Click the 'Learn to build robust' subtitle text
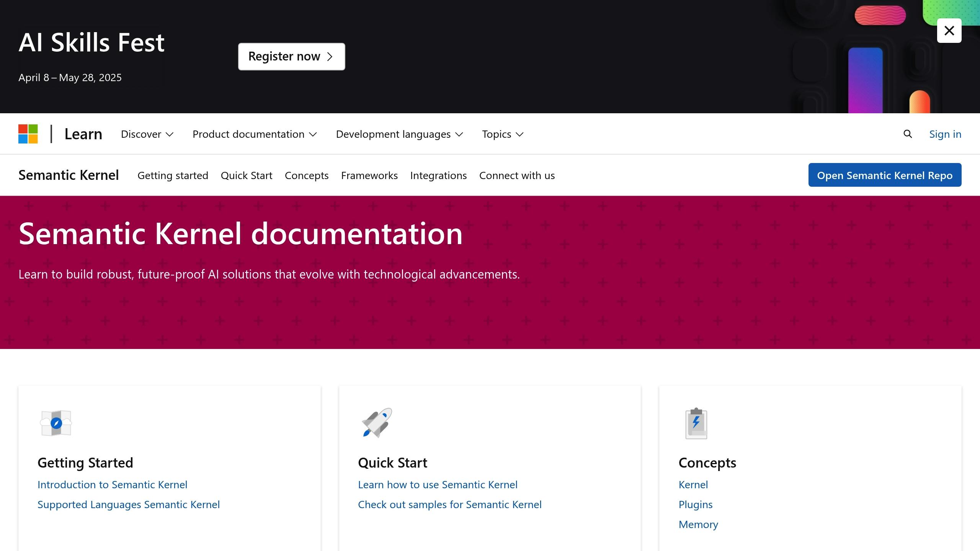The height and width of the screenshot is (551, 980). [x=269, y=274]
